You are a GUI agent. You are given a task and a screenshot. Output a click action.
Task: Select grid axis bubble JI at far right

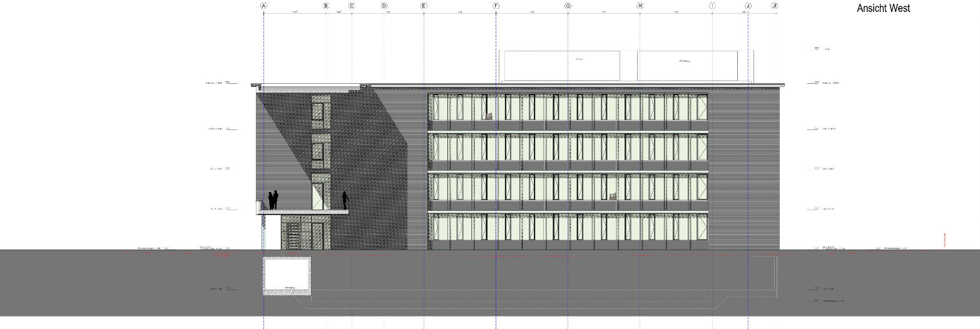click(774, 6)
